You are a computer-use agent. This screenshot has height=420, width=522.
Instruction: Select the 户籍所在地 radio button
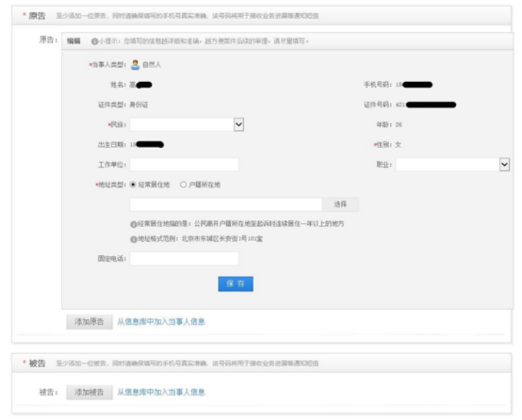183,185
